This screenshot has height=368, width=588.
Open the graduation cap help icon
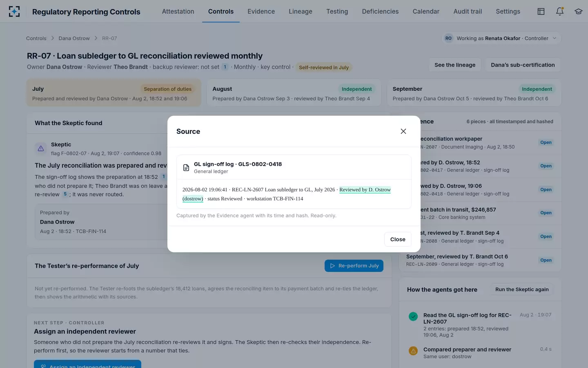[x=578, y=11]
